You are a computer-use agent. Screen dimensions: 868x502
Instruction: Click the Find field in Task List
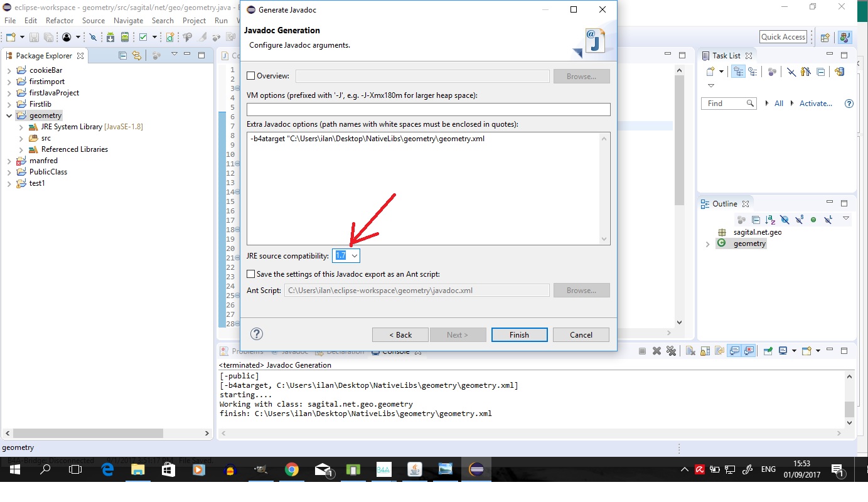[728, 104]
